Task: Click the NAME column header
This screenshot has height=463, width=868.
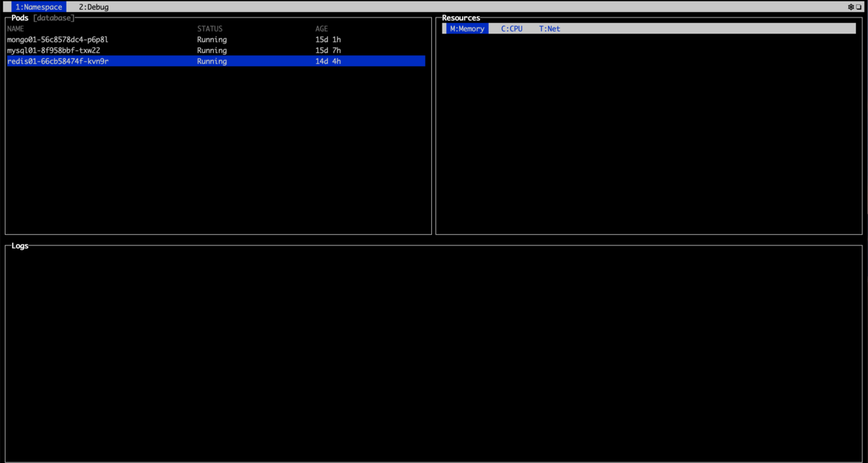Action: tap(15, 29)
